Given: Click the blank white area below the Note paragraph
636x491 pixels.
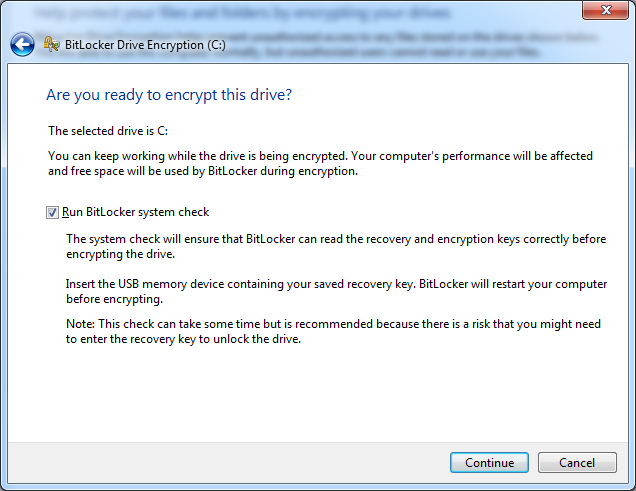Looking at the screenshot, I should coord(320,395).
